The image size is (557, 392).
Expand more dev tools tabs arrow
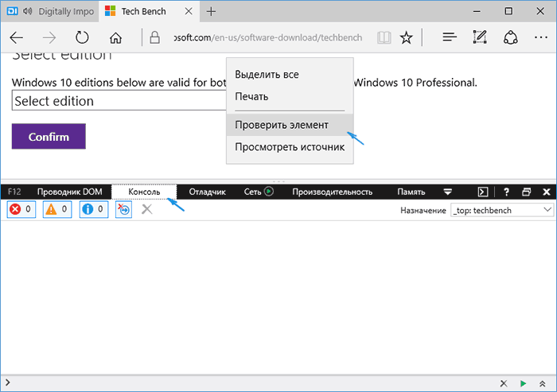tap(448, 192)
